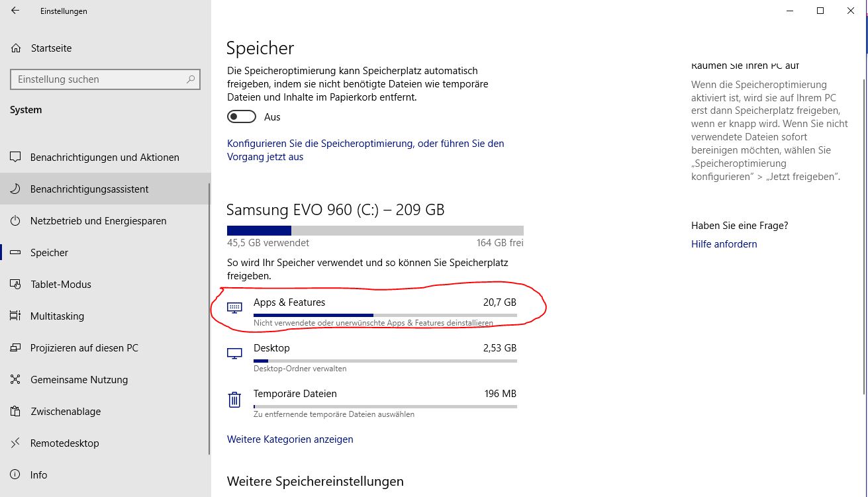Open Multitasking settings page
The height and width of the screenshot is (497, 868).
(x=105, y=316)
